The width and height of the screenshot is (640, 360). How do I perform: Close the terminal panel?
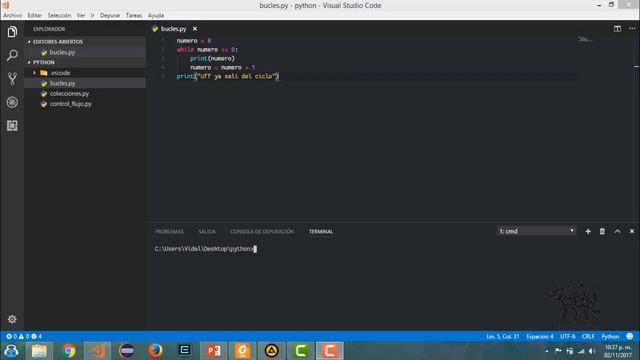point(632,231)
